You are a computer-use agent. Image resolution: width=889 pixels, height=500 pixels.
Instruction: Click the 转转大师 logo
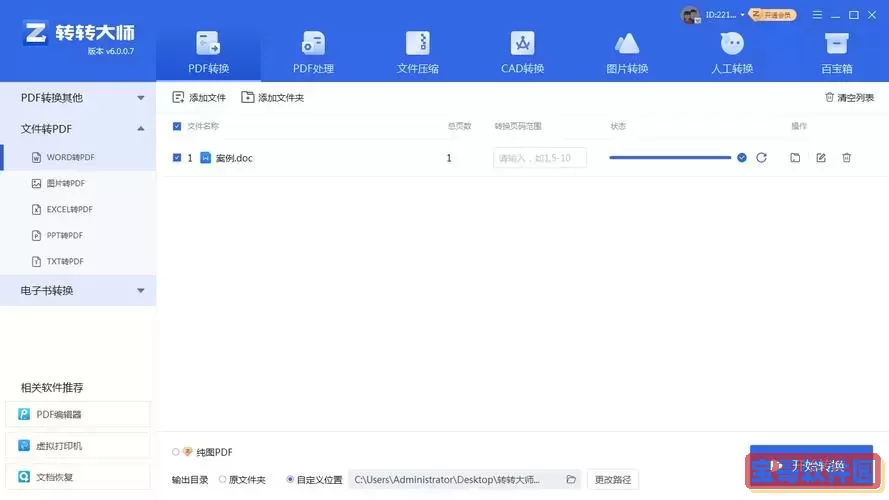79,34
